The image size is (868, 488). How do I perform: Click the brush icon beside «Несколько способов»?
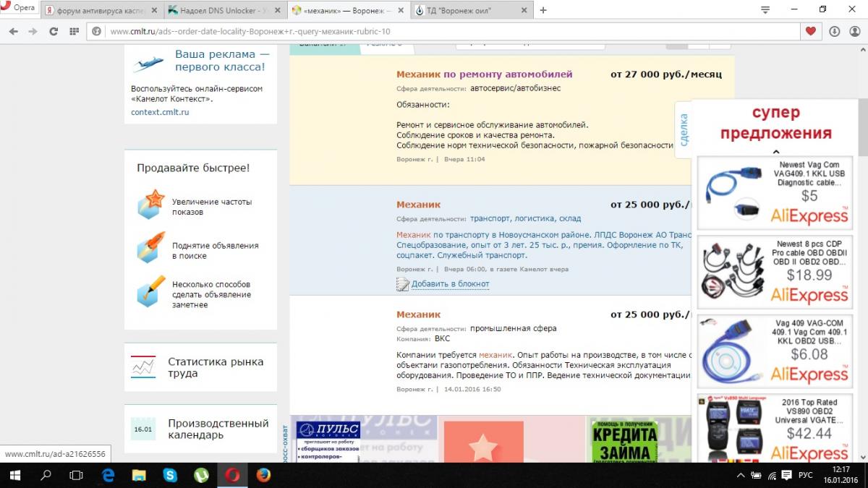click(x=150, y=291)
